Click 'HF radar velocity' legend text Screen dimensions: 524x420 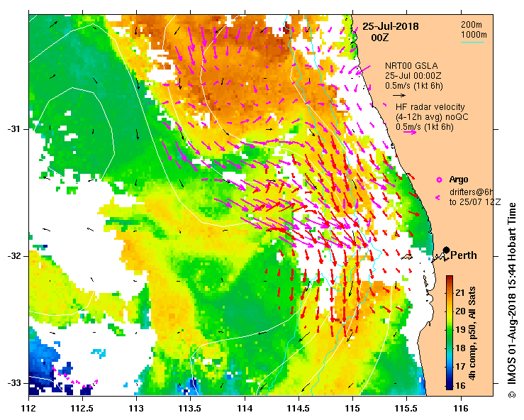[430, 107]
